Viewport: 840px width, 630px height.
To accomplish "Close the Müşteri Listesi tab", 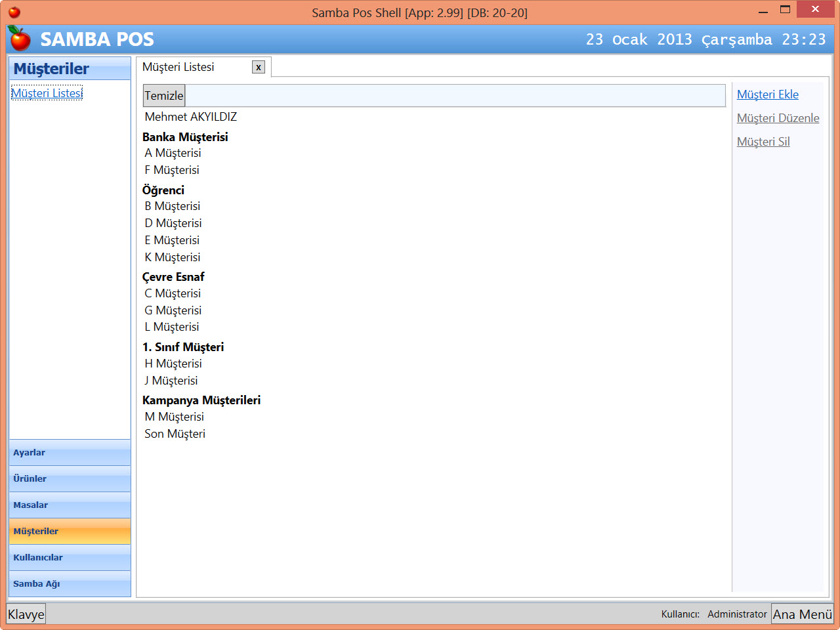I will click(x=258, y=66).
